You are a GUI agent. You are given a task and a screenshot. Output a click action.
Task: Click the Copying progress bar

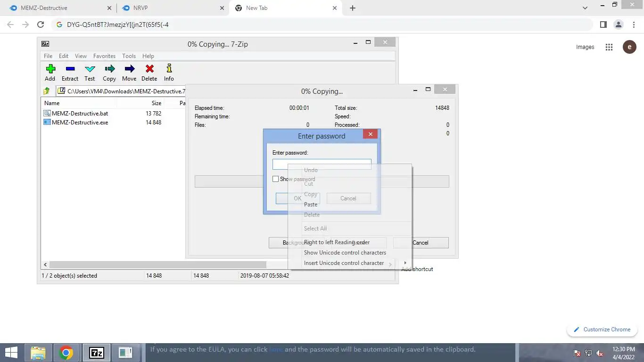(x=322, y=181)
